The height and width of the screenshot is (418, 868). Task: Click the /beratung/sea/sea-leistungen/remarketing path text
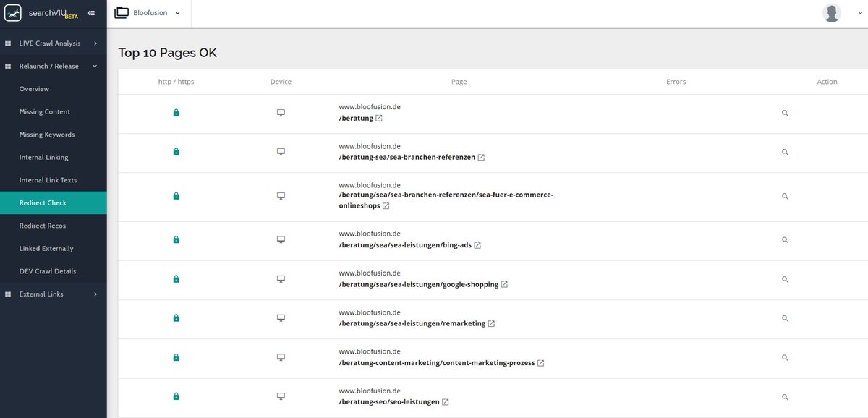pyautogui.click(x=412, y=323)
